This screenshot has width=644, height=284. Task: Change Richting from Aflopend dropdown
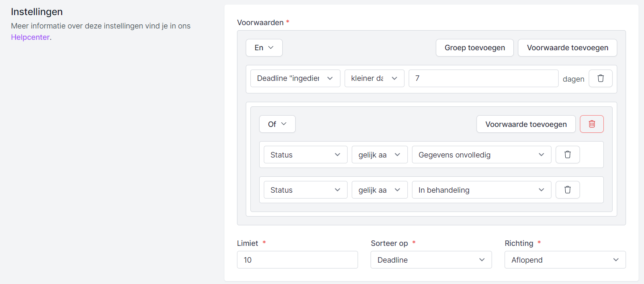(x=565, y=260)
